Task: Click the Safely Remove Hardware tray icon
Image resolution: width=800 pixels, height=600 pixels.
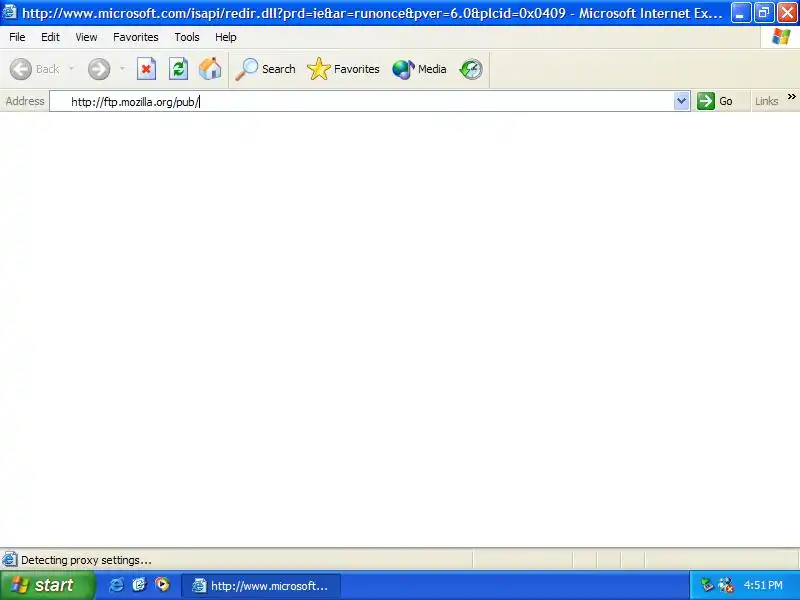Action: 707,585
